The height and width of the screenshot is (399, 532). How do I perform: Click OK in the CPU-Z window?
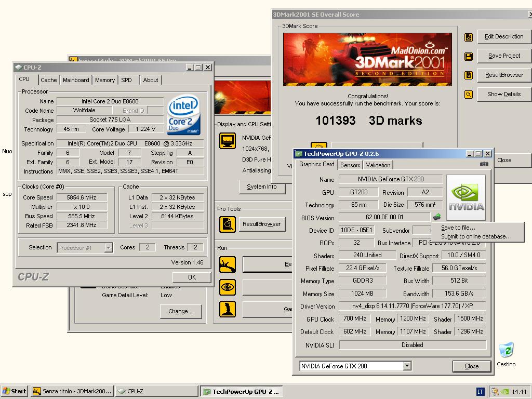[x=192, y=277]
